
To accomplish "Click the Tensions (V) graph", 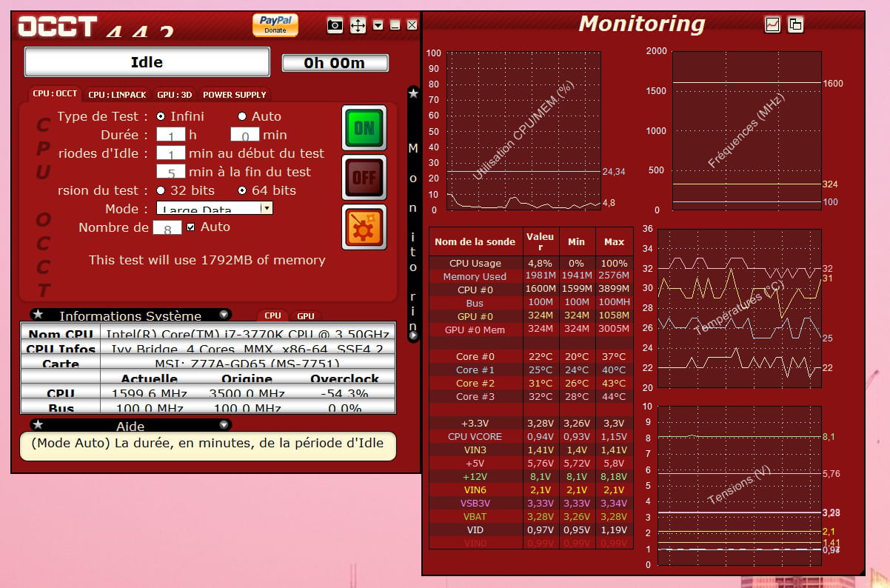I will [739, 486].
